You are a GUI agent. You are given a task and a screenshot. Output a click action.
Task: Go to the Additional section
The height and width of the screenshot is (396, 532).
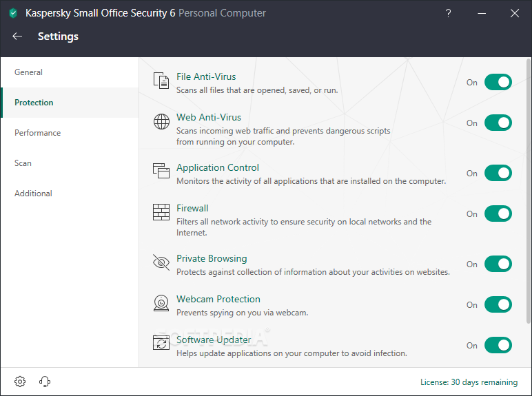70,194
